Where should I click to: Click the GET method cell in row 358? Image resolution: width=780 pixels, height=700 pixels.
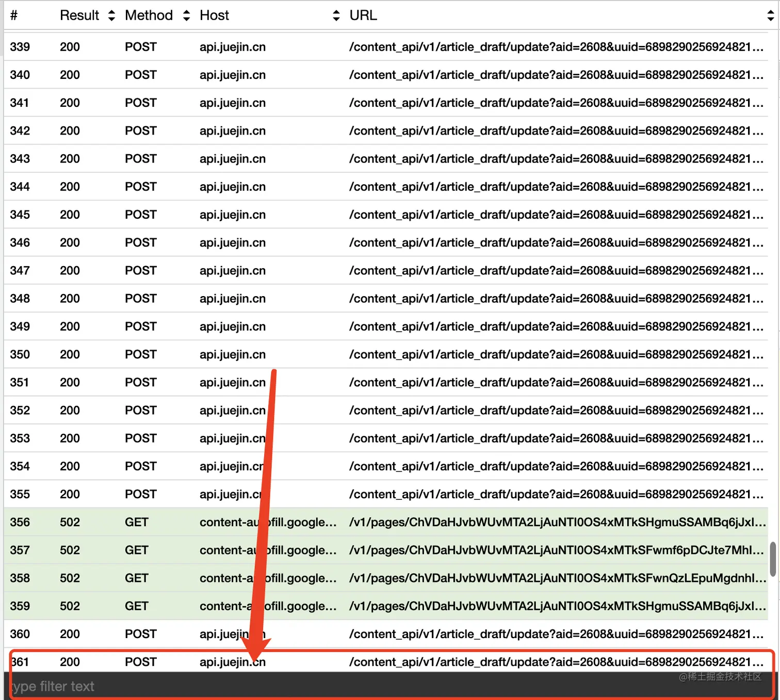pos(136,578)
